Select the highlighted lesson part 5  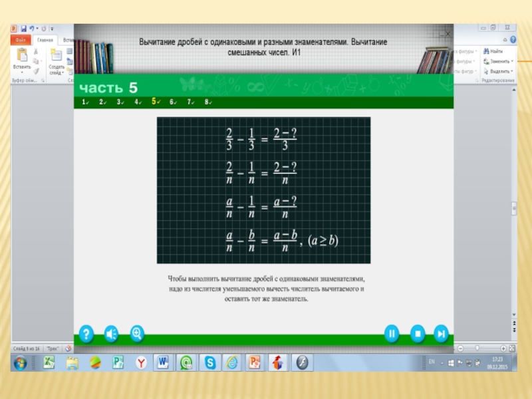(x=156, y=102)
